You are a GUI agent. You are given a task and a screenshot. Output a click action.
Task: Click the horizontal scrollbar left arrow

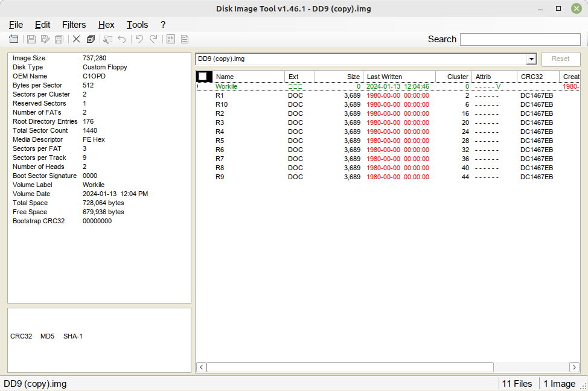coord(202,367)
